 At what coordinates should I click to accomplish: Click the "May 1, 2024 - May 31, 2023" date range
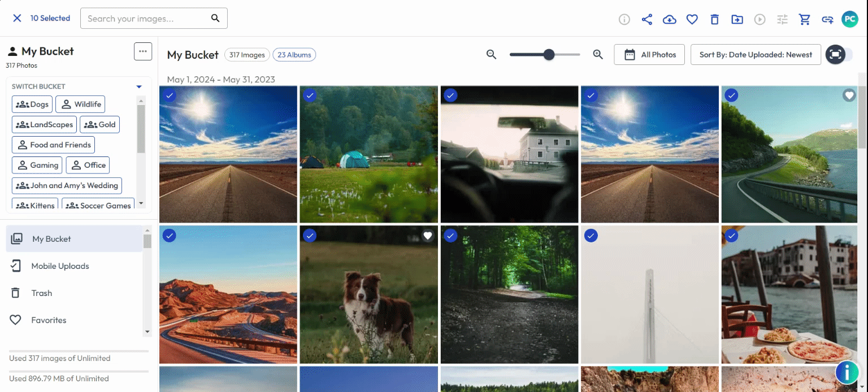pyautogui.click(x=221, y=79)
